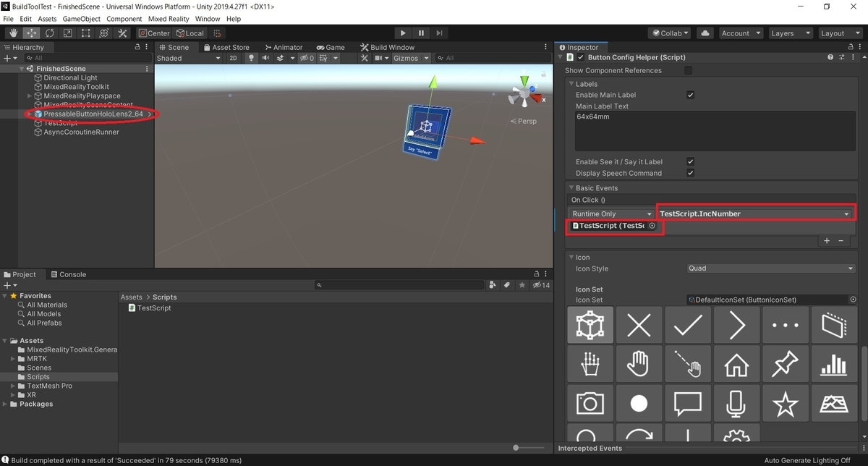Toggle pivot Center mode button

point(153,33)
